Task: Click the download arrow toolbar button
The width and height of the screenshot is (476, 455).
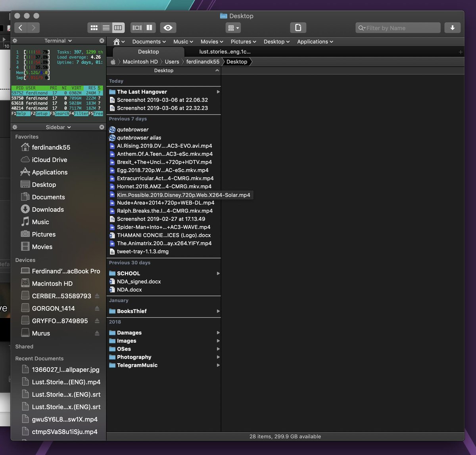Action: (452, 28)
